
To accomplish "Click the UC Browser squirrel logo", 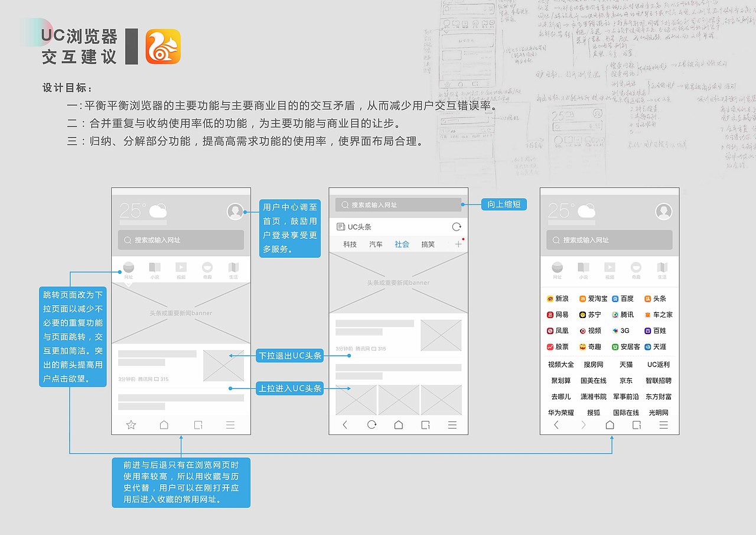I will 163,47.
